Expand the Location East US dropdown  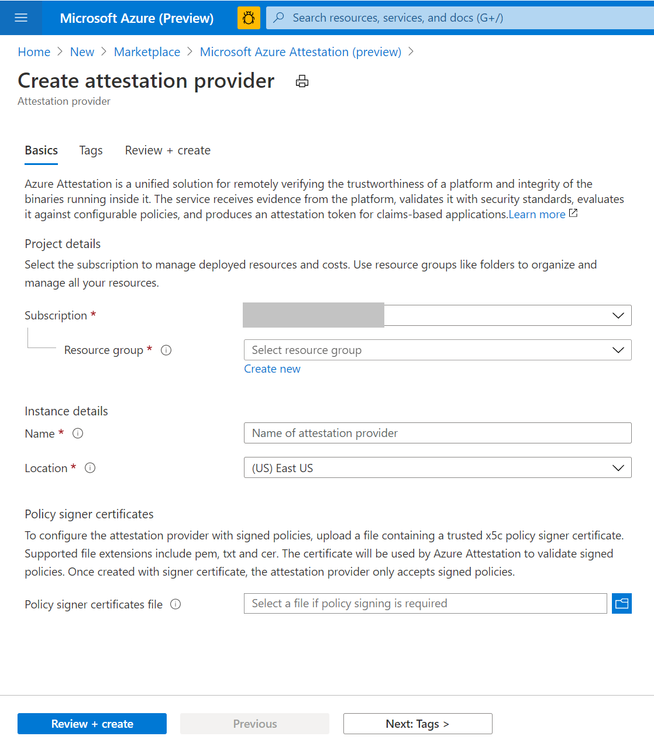tap(437, 468)
